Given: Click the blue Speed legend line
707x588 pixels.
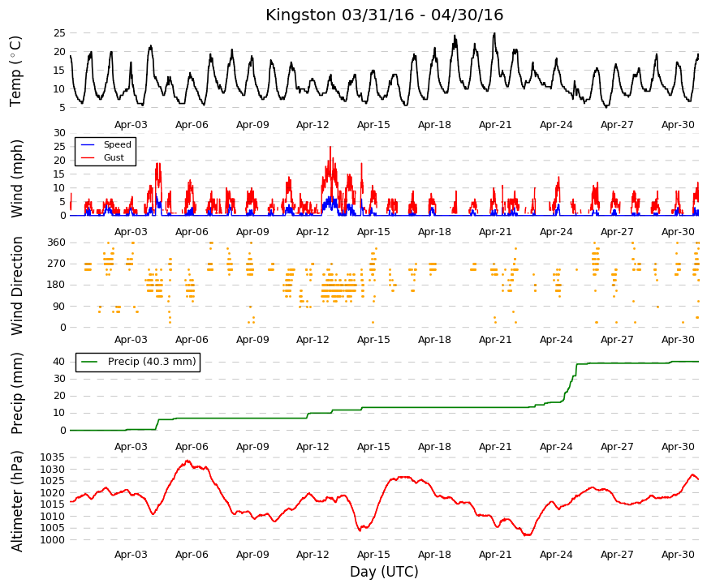Looking at the screenshot, I should point(88,144).
